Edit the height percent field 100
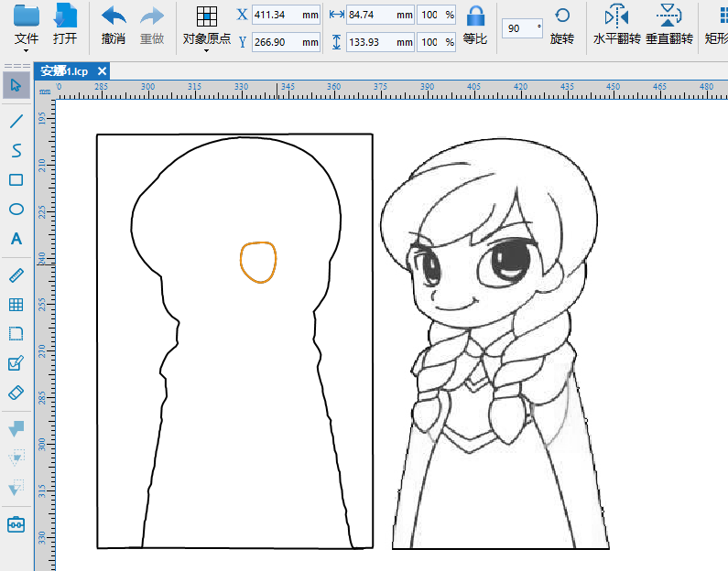Viewport: 728px width, 571px height. [437, 42]
